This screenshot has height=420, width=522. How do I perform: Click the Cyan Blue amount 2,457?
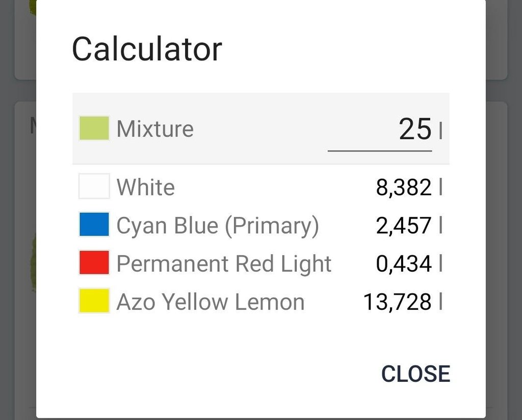(404, 225)
